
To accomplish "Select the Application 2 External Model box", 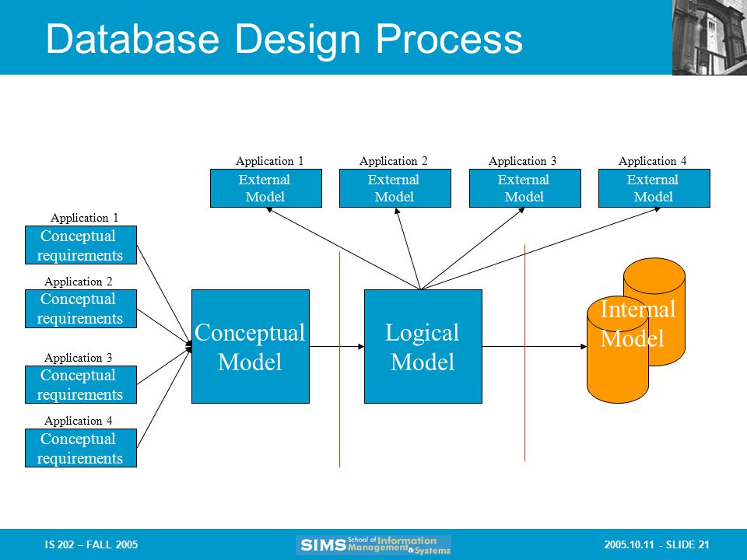I will pyautogui.click(x=395, y=188).
